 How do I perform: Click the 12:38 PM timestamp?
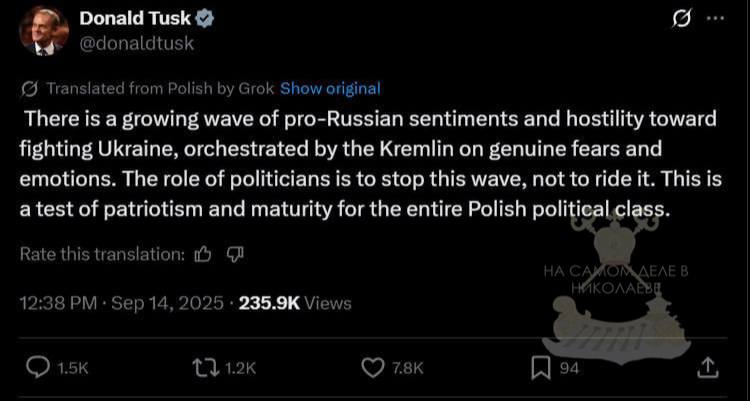pyautogui.click(x=58, y=303)
